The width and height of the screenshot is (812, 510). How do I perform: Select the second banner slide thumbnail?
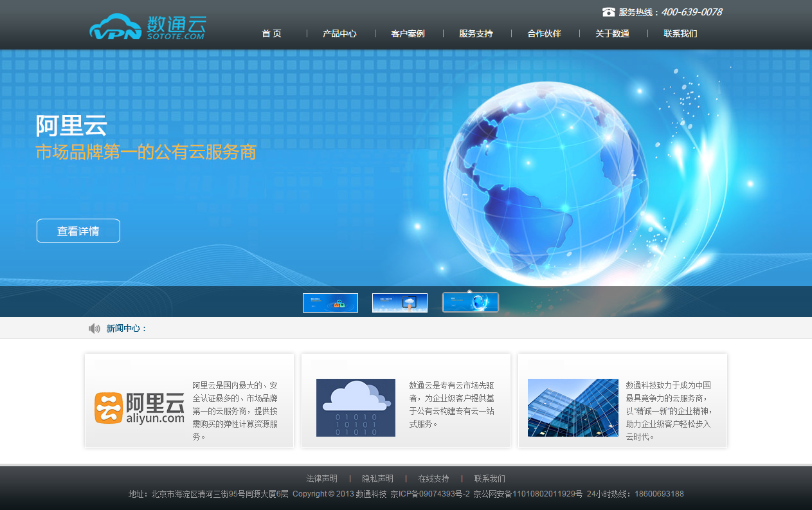click(x=400, y=303)
